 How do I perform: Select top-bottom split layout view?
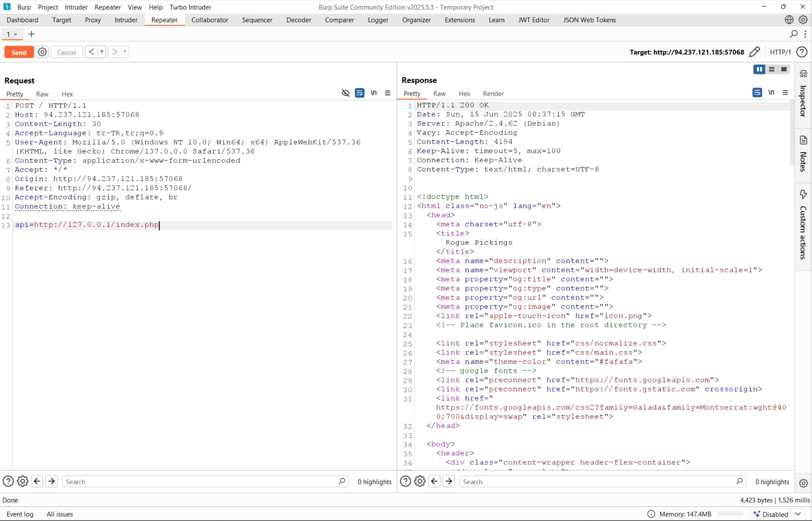pyautogui.click(x=771, y=69)
